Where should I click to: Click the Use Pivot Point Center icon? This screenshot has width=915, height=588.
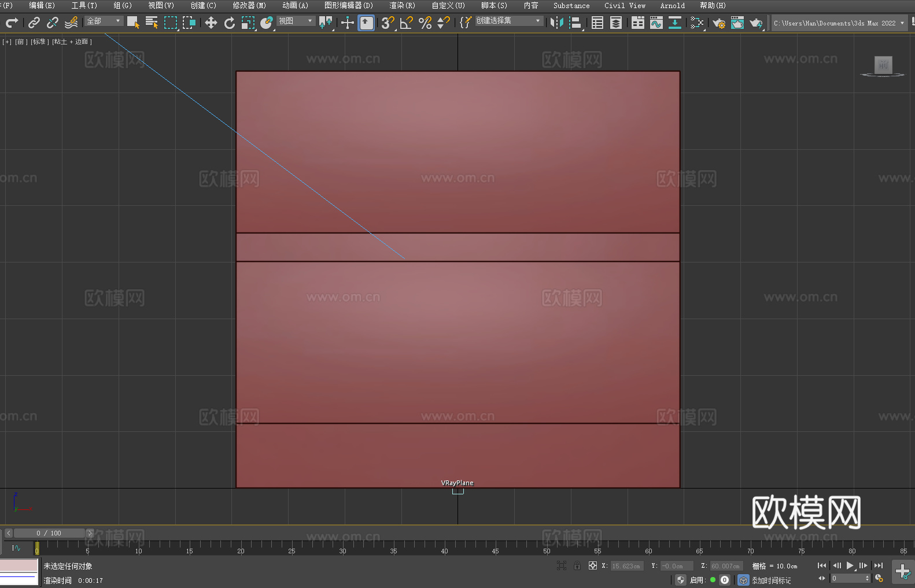326,23
